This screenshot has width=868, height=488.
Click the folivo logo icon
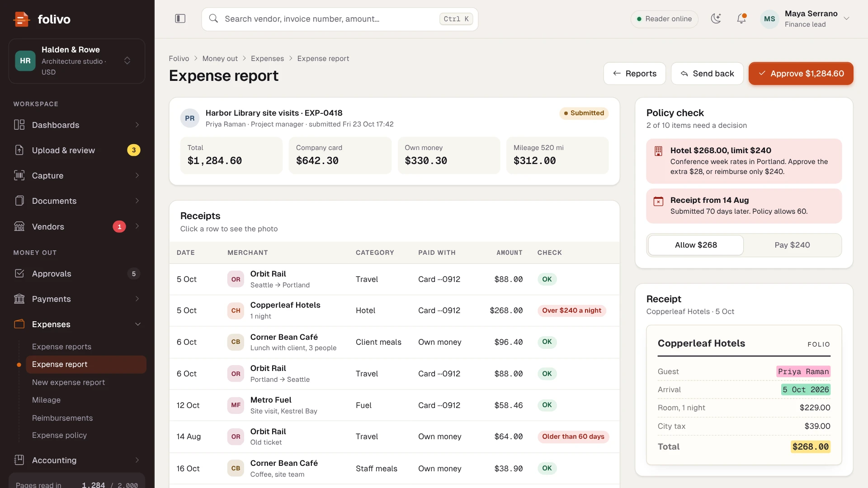(x=21, y=19)
